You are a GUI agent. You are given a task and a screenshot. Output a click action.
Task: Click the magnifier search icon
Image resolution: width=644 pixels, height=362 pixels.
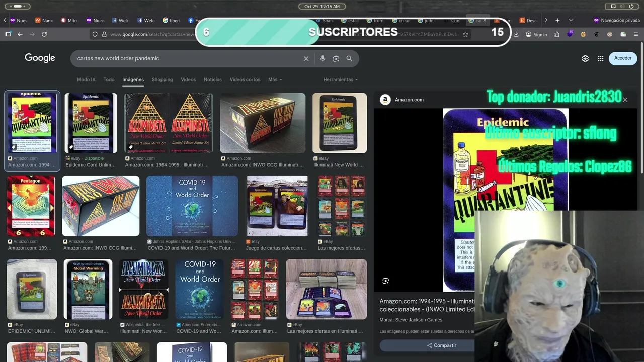click(349, 58)
